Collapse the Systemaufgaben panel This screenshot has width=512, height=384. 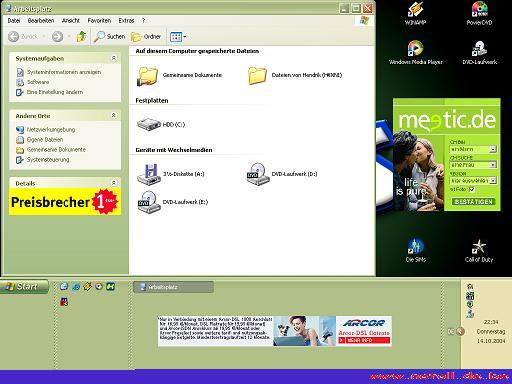(114, 58)
